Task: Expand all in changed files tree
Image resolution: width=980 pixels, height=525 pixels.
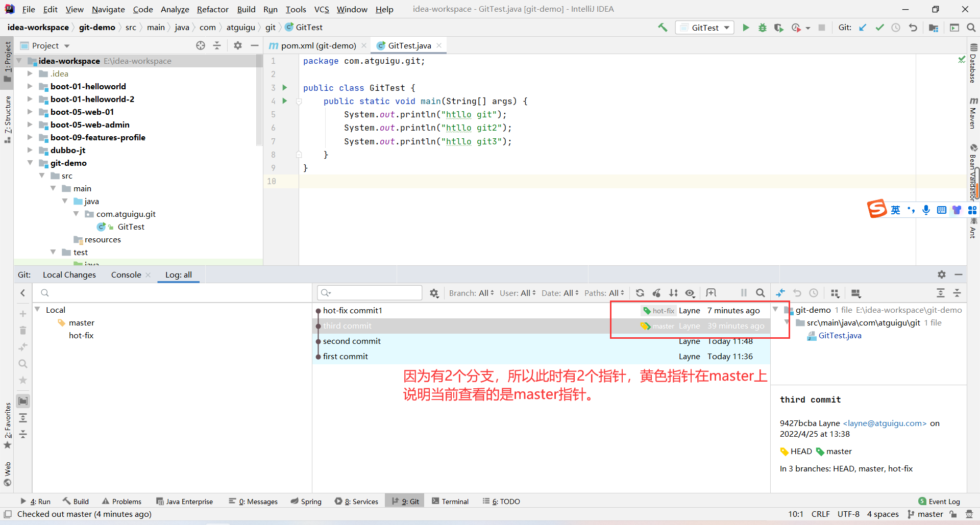Action: pyautogui.click(x=941, y=293)
